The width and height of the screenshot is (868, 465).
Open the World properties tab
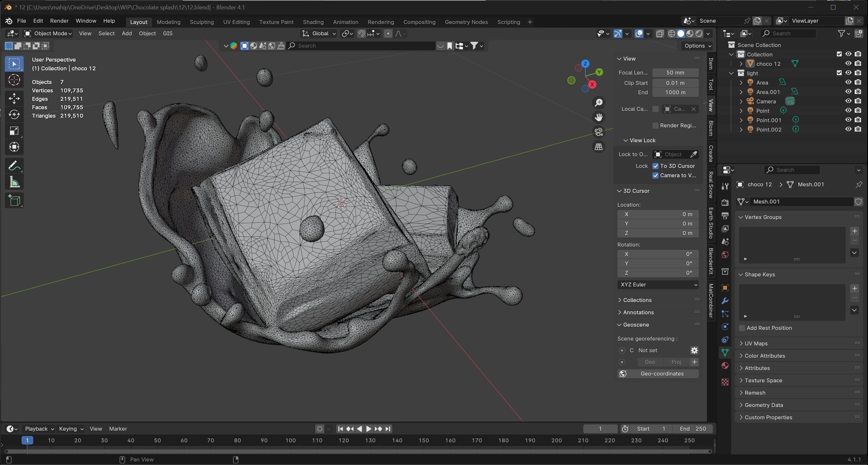click(x=725, y=255)
